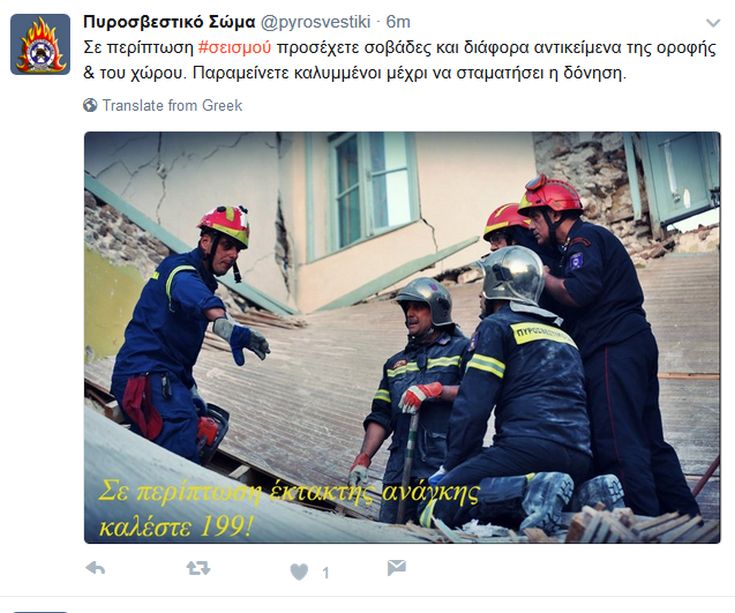Open the 6m tweet timestamp
The width and height of the screenshot is (735, 613).
click(398, 22)
